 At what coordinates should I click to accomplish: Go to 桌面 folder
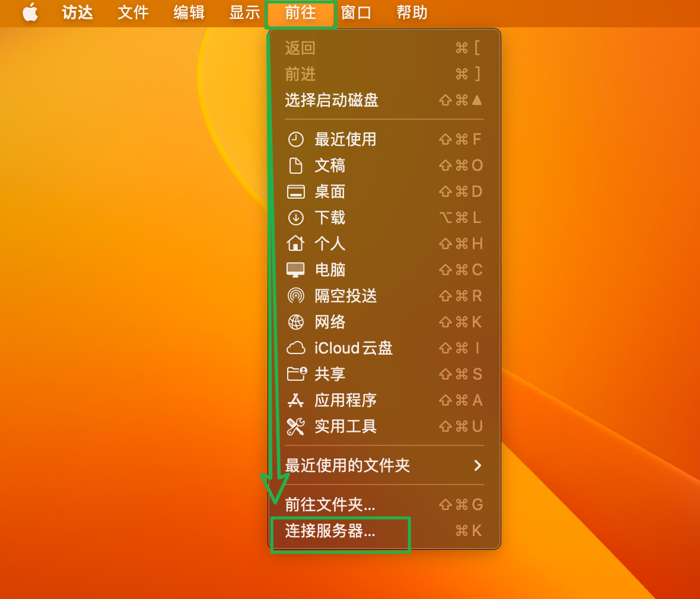[384, 192]
